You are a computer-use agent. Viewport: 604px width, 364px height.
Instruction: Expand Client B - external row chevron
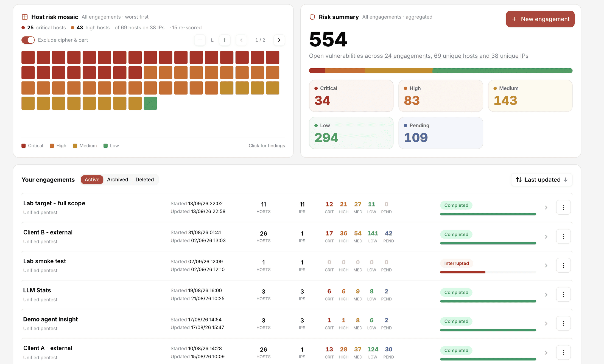pyautogui.click(x=546, y=237)
